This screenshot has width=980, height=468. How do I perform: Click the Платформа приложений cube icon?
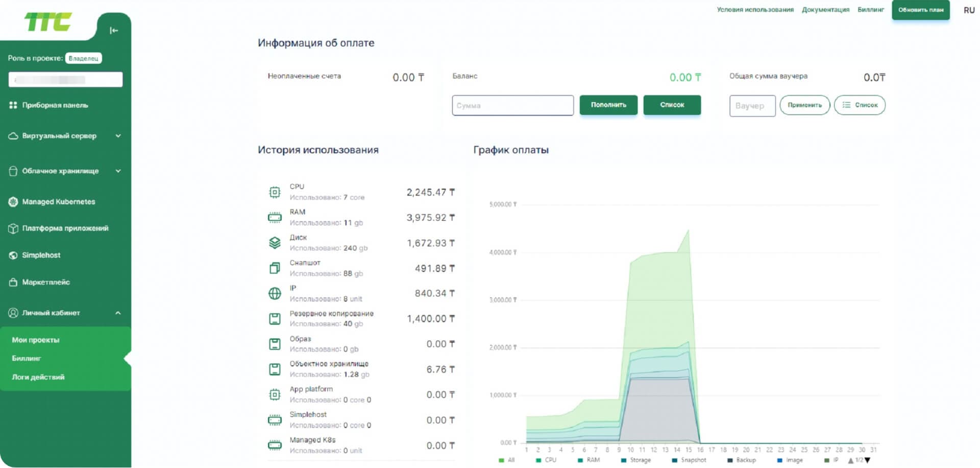13,228
